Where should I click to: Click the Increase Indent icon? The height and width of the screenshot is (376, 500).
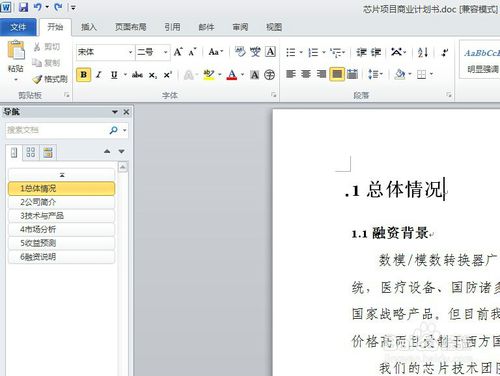(x=376, y=52)
